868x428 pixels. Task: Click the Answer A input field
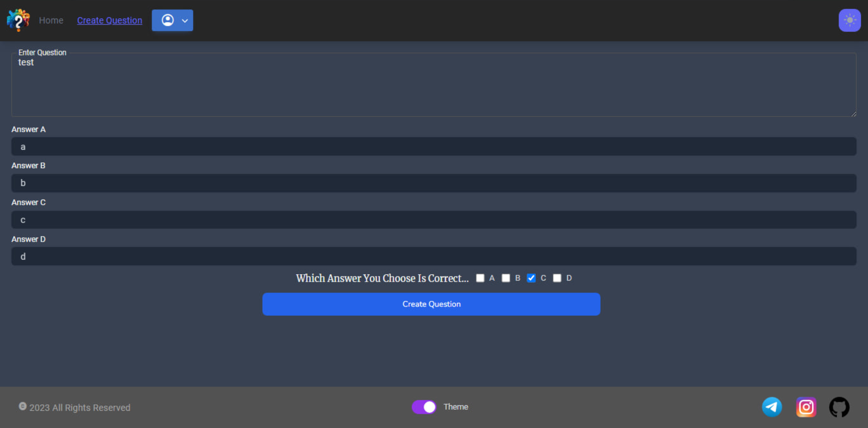[x=434, y=146]
